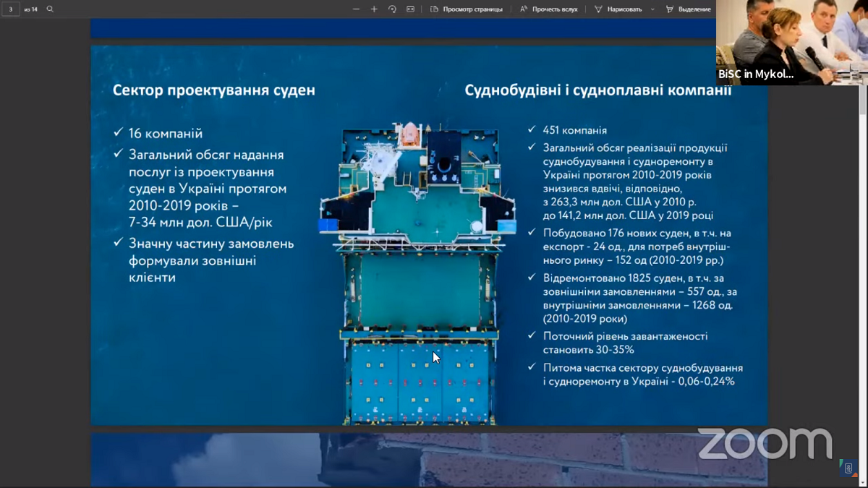Open 'Просмотр страницы' page view
This screenshot has height=488, width=868.
tap(466, 9)
